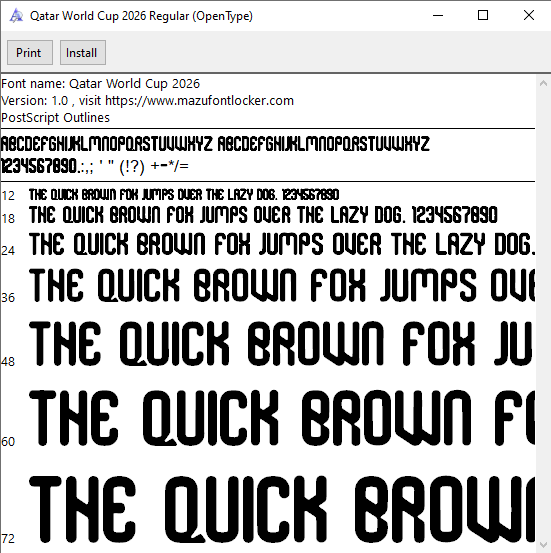Minimize the font viewer window

coord(438,16)
